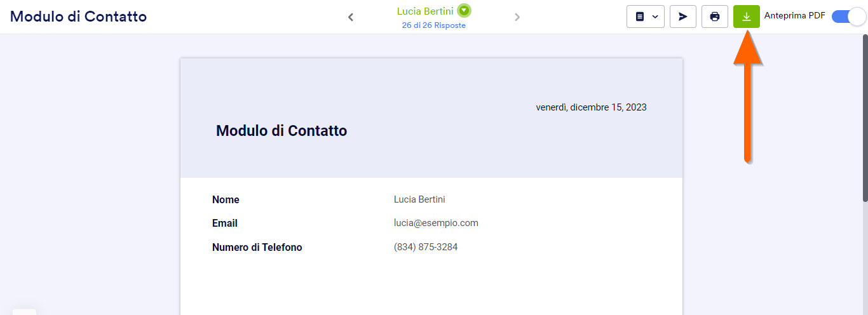
Task: Go to the previous response arrow
Action: click(351, 17)
